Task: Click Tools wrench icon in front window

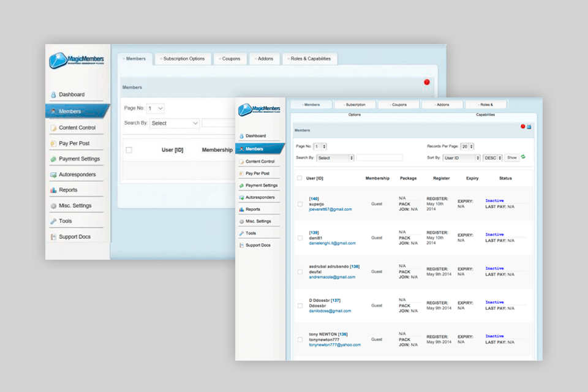Action: click(241, 233)
